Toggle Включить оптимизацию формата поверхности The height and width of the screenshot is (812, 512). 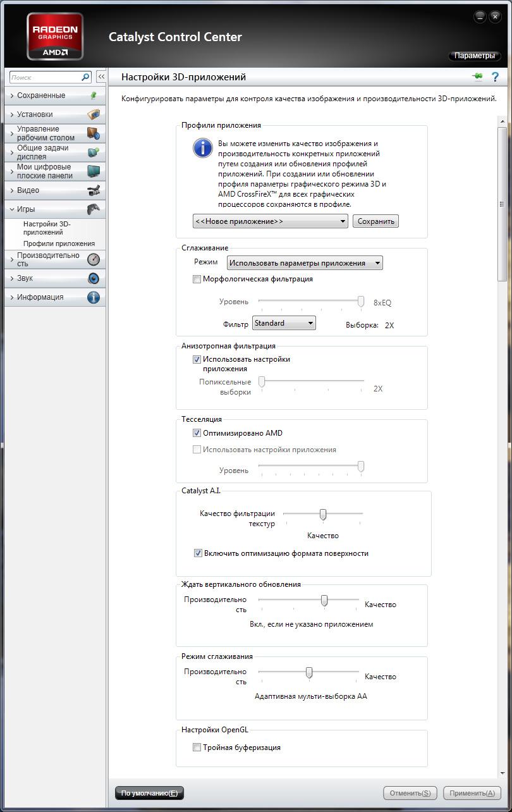[198, 553]
